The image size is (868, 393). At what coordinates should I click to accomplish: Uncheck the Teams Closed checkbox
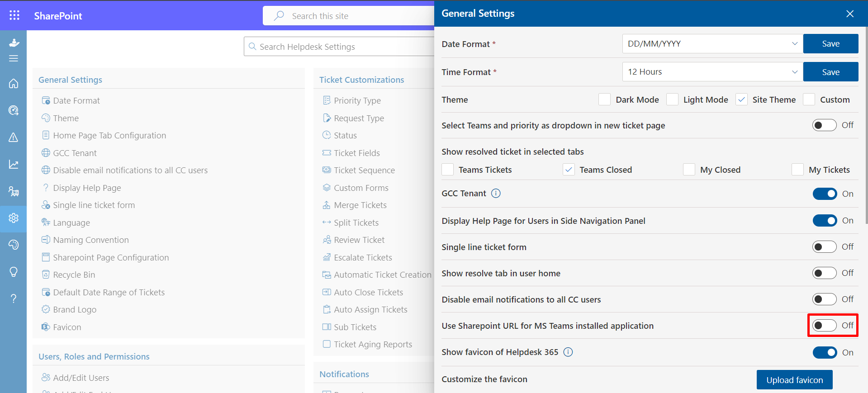(569, 170)
